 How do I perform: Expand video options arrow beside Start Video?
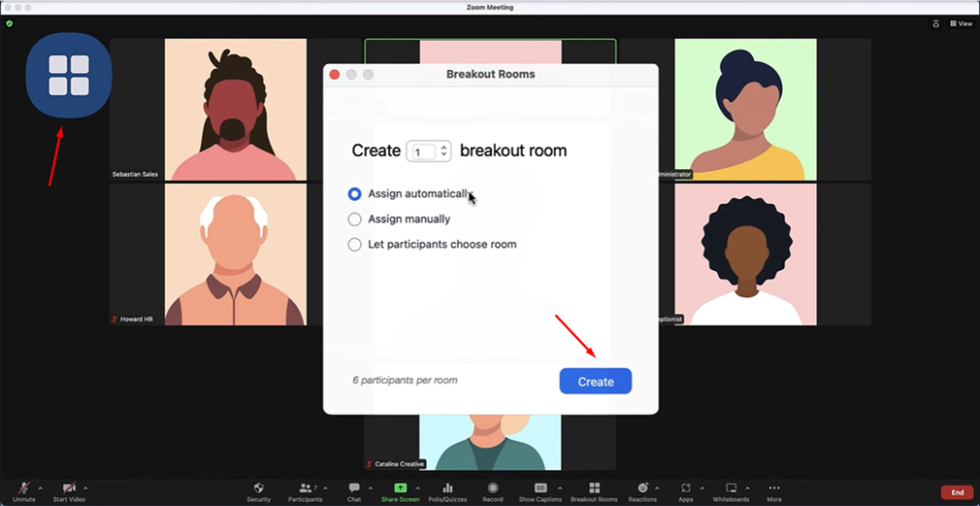click(x=85, y=488)
